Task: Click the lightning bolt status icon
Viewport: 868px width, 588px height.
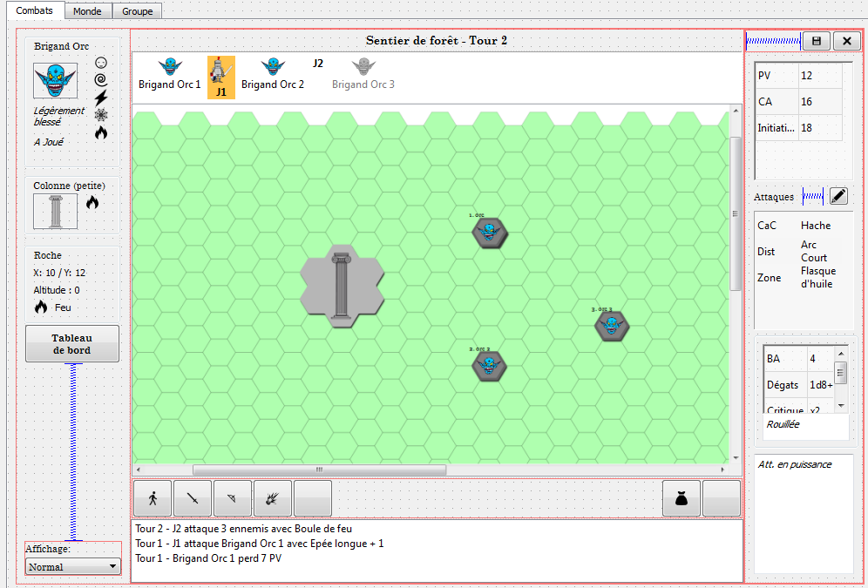Action: tap(101, 98)
